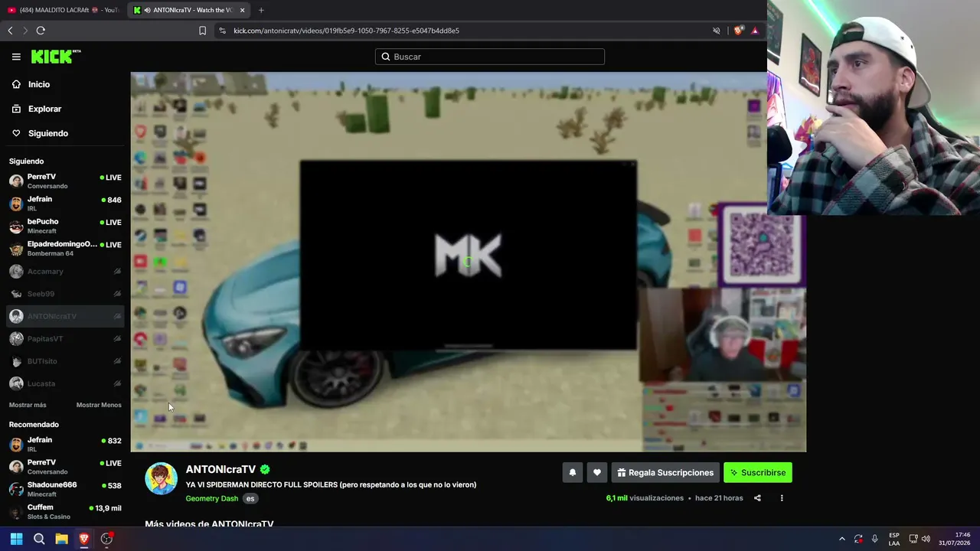
Task: Click the sync tray icon with red dot
Action: [858, 539]
